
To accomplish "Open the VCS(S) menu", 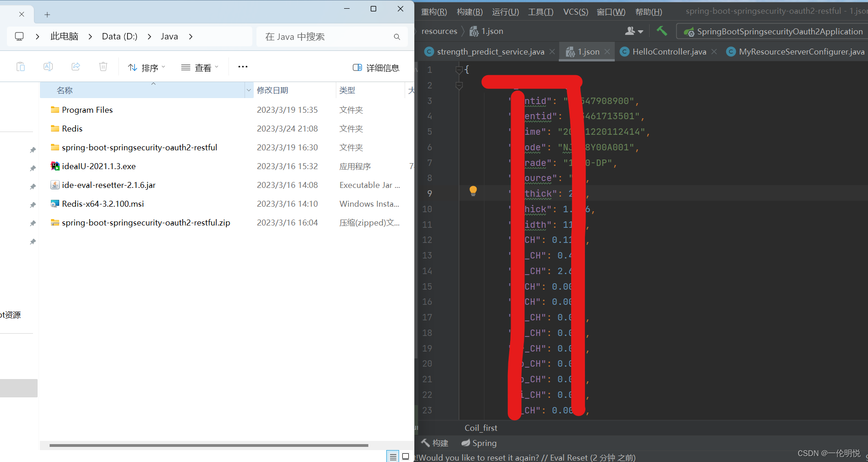I will [575, 11].
